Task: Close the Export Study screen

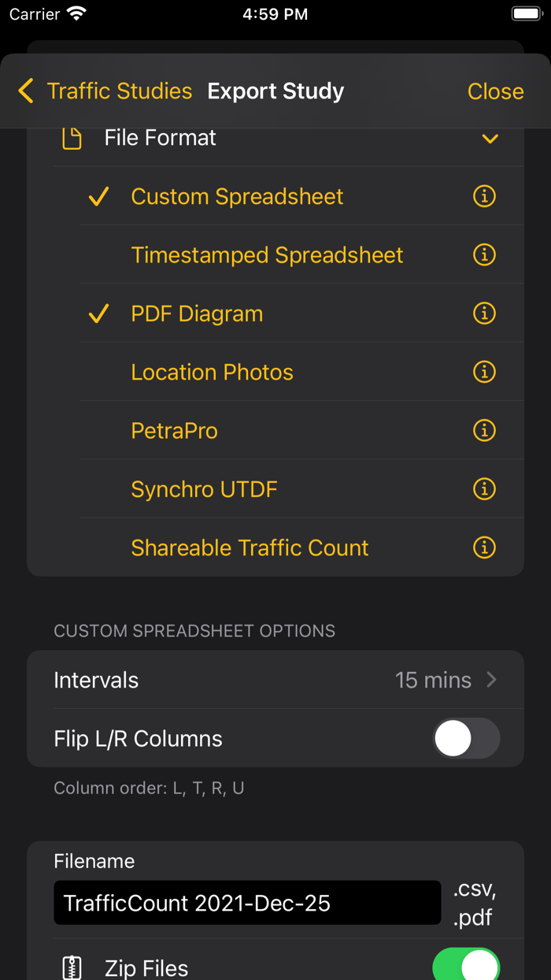Action: pos(495,91)
